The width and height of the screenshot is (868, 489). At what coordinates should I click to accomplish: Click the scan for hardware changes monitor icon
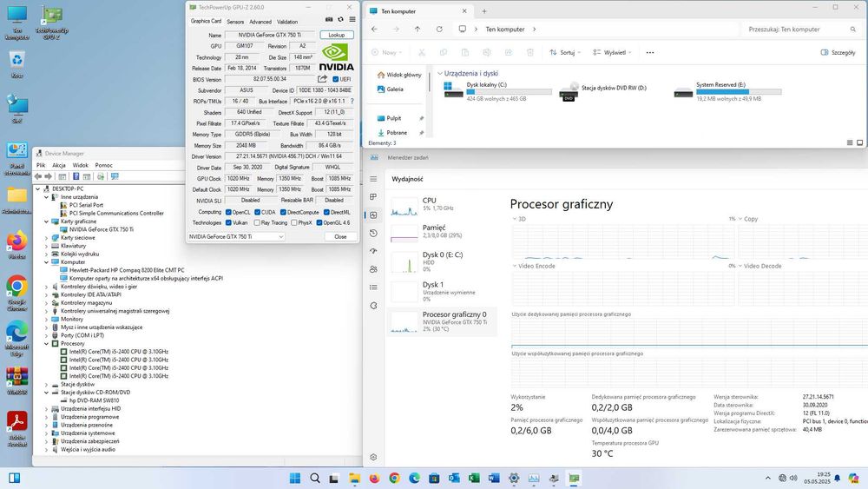pos(115,176)
